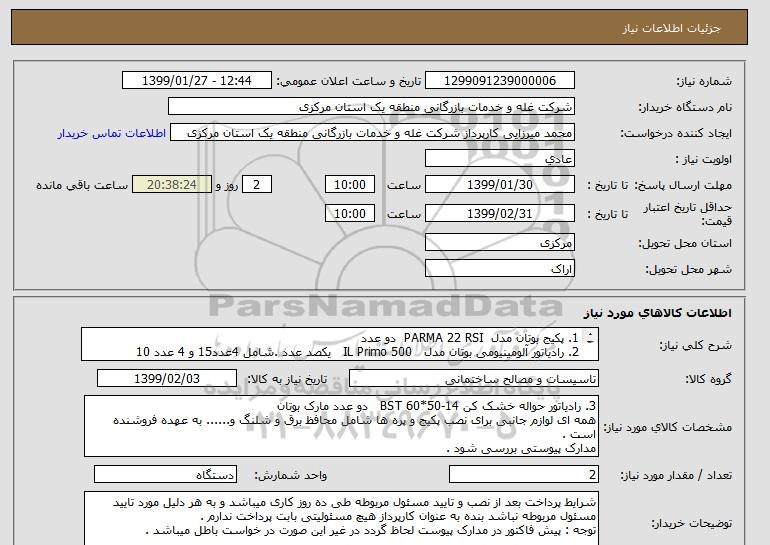Click label توضیحات خریدار
Viewport: 770px width, 545px height.
tap(691, 523)
